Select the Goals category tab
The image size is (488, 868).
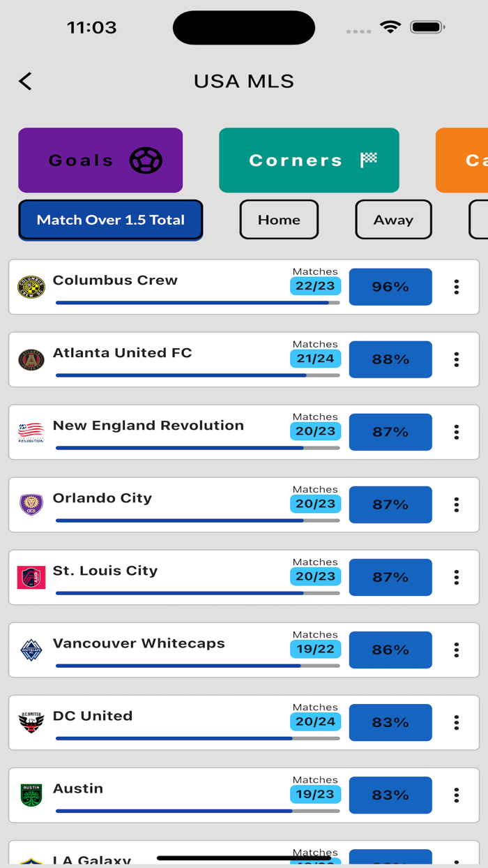[x=100, y=160]
